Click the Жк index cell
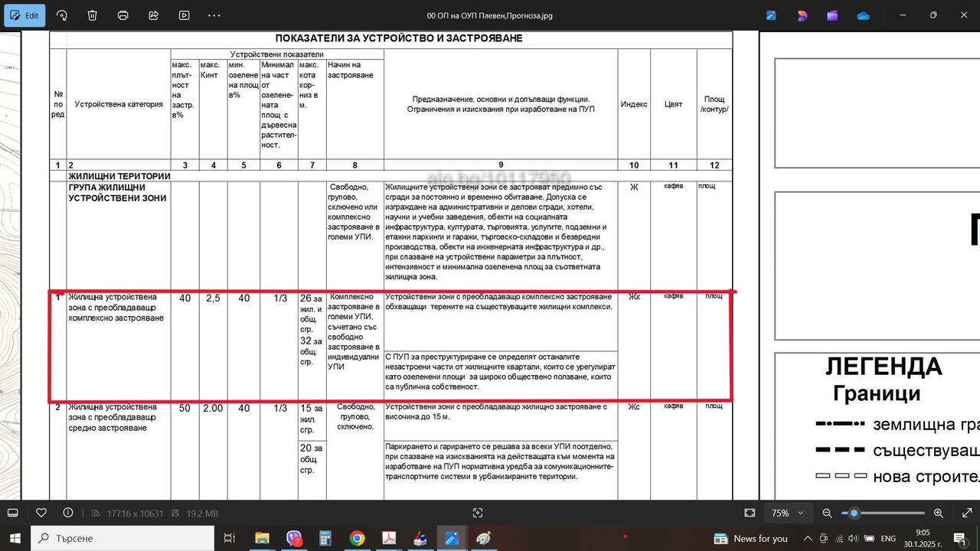Viewport: 980px width, 551px height. (634, 297)
